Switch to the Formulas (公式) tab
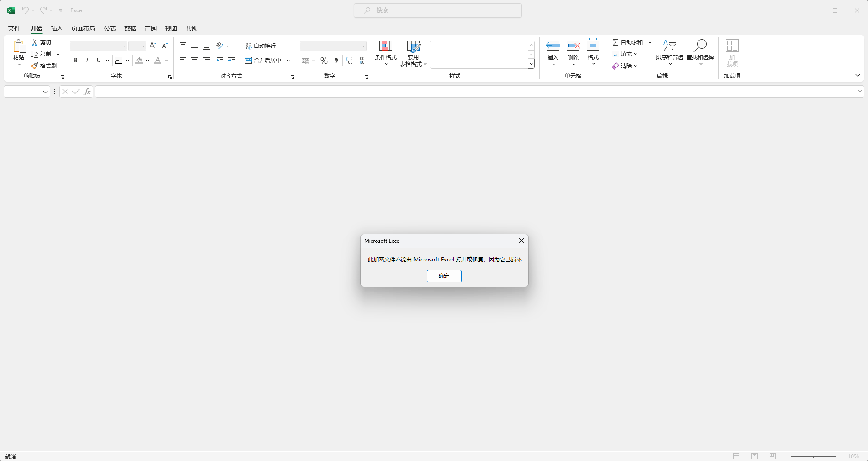The height and width of the screenshot is (461, 868). coord(110,28)
